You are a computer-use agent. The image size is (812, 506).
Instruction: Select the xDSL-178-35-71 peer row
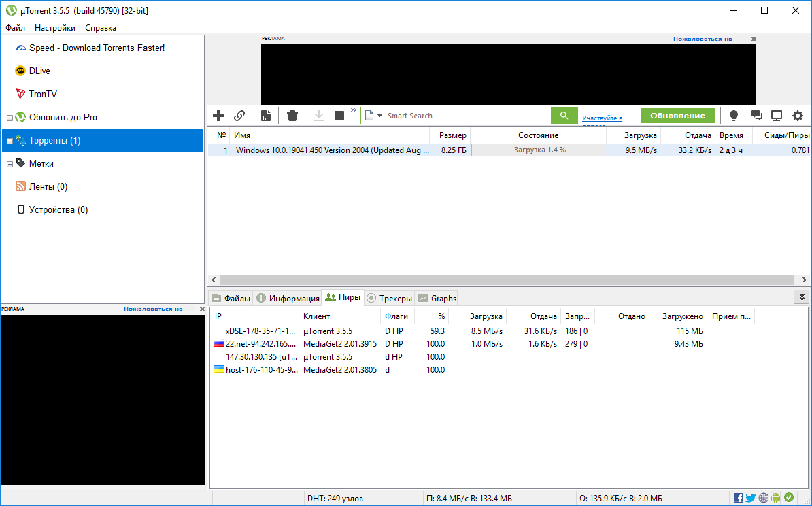(x=509, y=331)
